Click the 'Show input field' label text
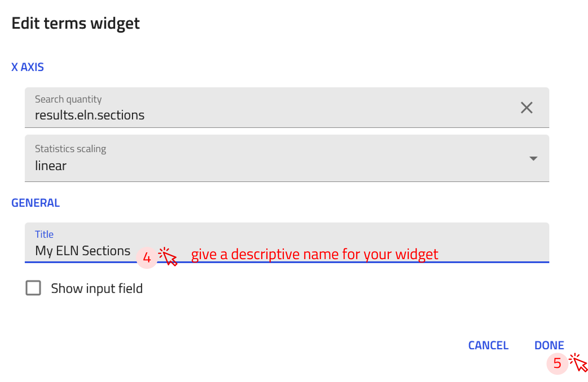 coord(97,288)
